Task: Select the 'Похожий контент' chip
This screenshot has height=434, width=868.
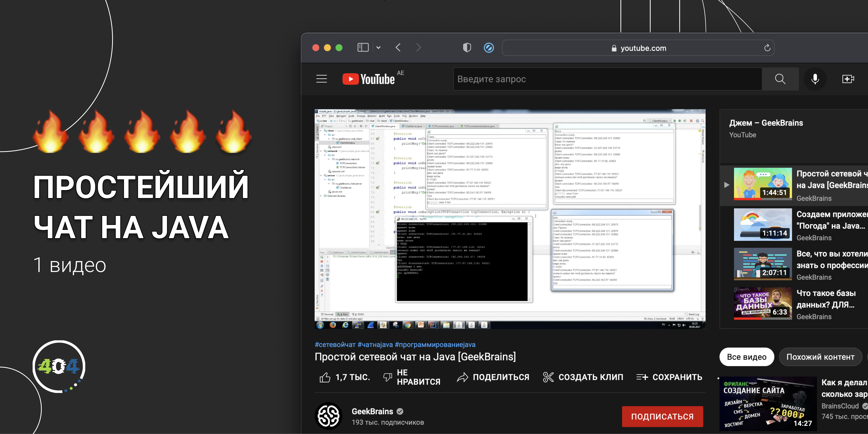Action: tap(820, 357)
